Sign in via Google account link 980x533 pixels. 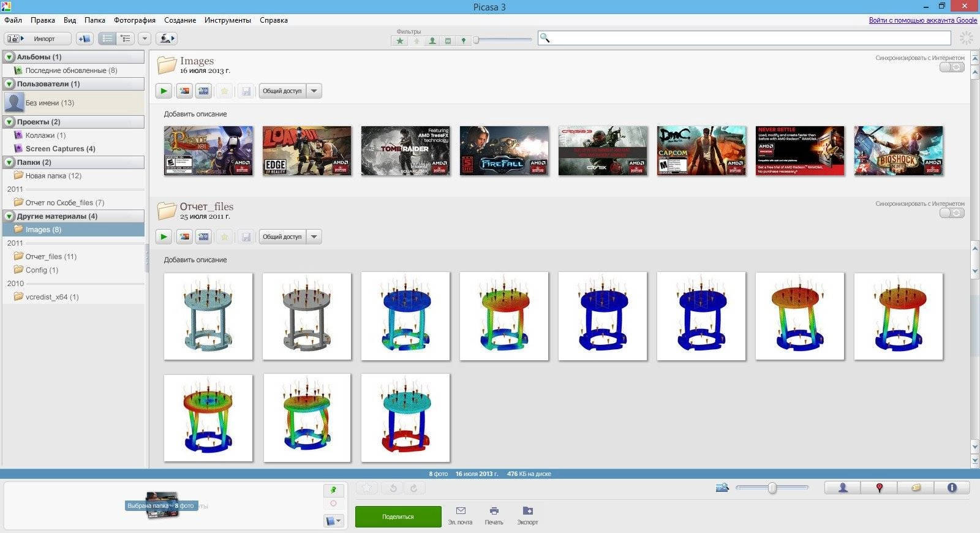[923, 20]
